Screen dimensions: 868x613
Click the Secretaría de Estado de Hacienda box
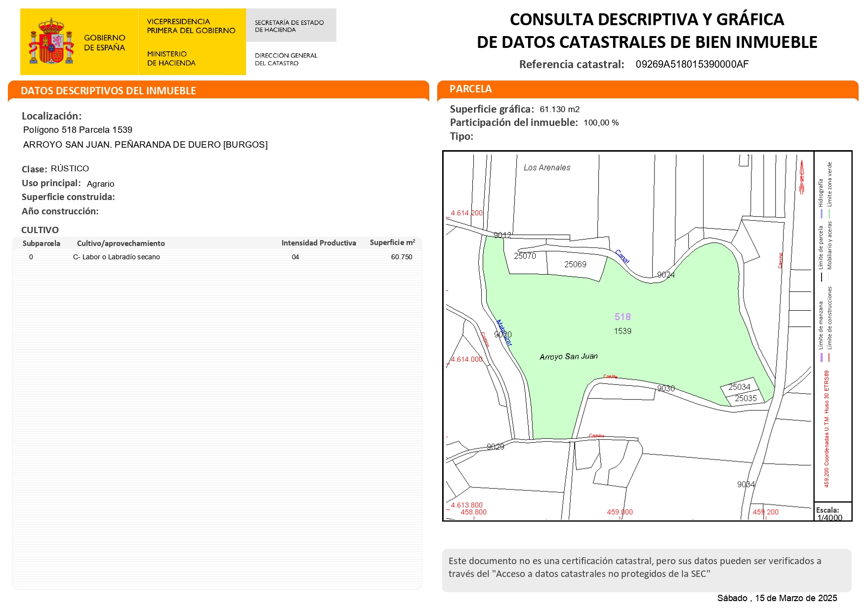coord(290,26)
